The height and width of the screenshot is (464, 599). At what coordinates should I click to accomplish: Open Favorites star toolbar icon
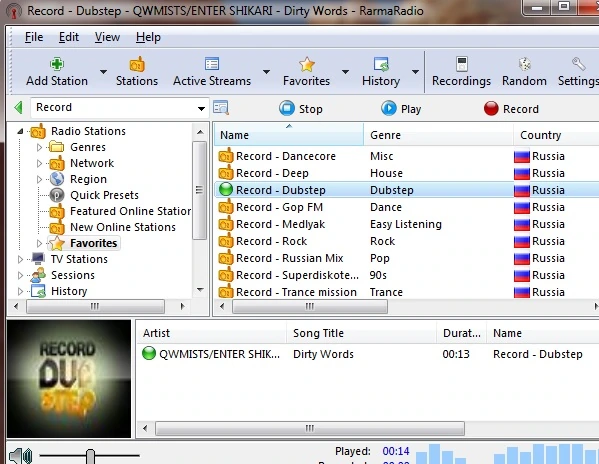pyautogui.click(x=306, y=64)
